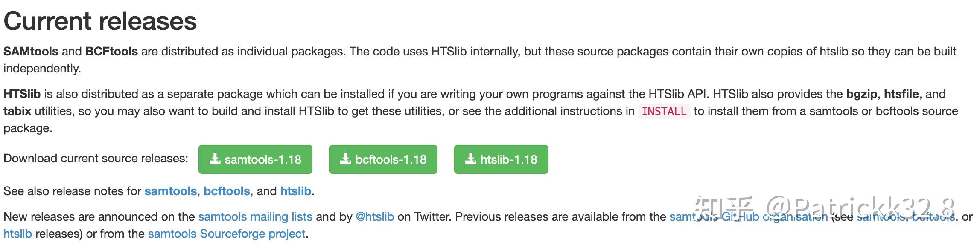
Task: Open the htslib releases link
Action: [x=18, y=234]
